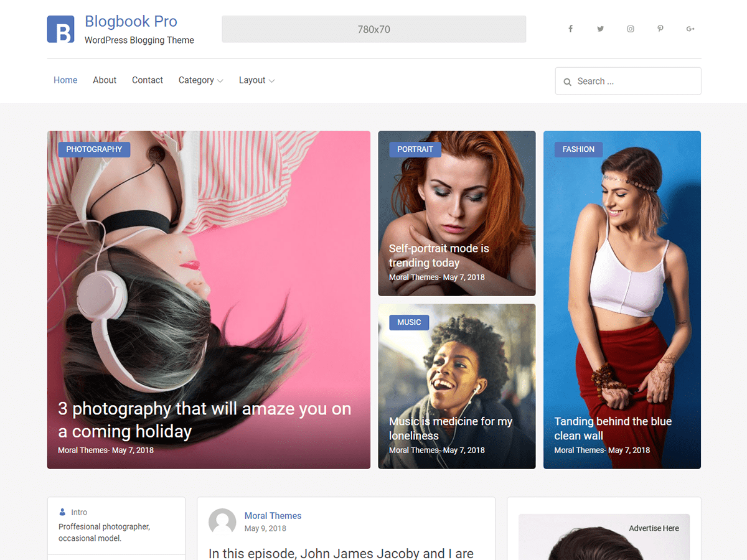Click into the Search input field
The width and height of the screenshot is (747, 560).
click(628, 81)
